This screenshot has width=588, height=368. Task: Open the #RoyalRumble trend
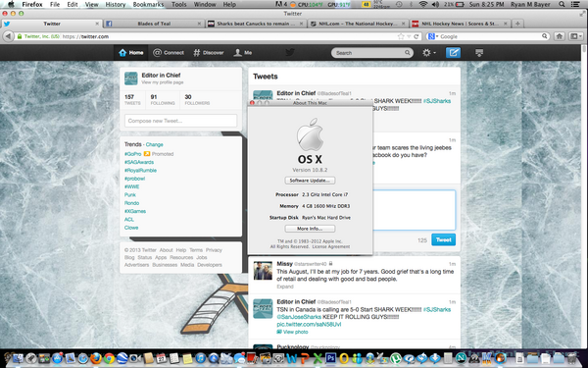point(140,171)
